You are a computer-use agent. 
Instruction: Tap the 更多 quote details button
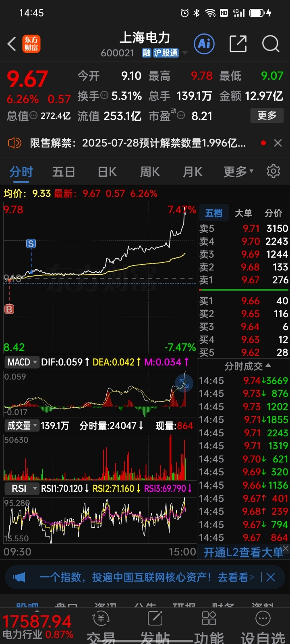[267, 116]
